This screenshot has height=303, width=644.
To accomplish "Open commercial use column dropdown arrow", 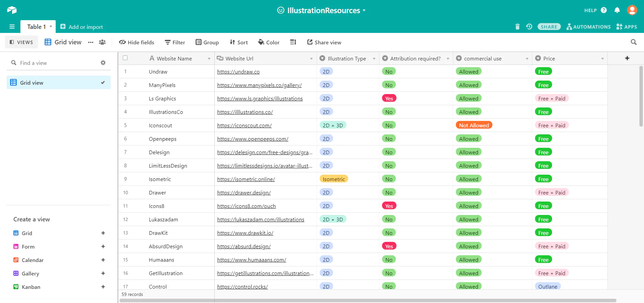I will 527,58.
